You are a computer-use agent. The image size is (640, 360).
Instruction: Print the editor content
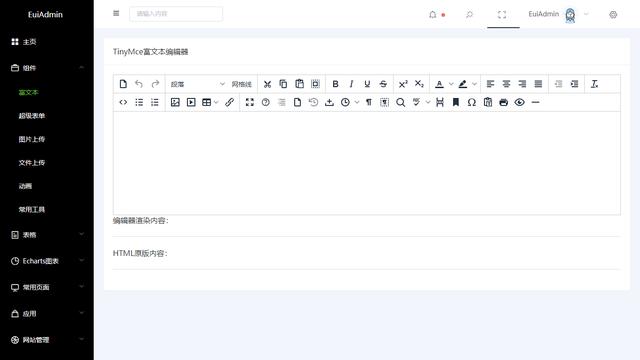503,102
